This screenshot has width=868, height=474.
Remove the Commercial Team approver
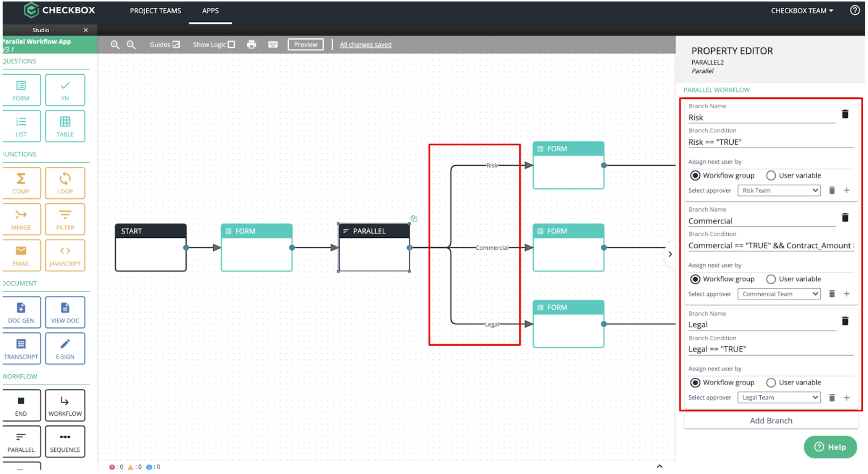[832, 294]
